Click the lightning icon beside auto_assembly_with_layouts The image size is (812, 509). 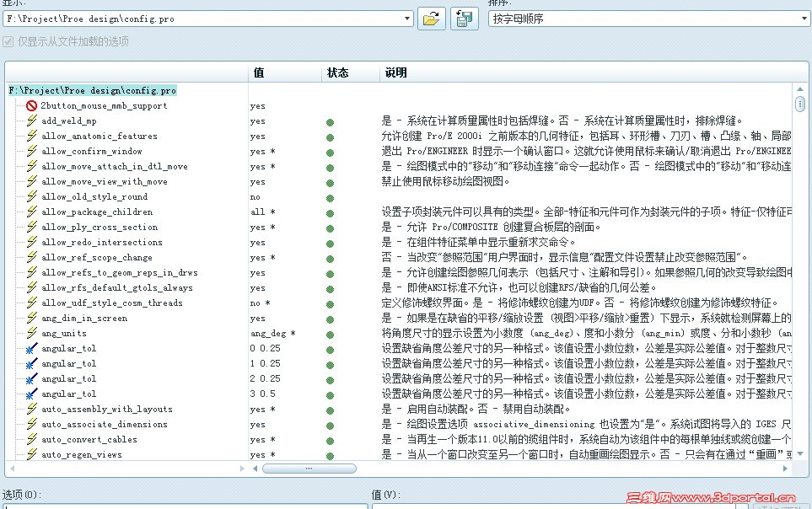[x=32, y=409]
